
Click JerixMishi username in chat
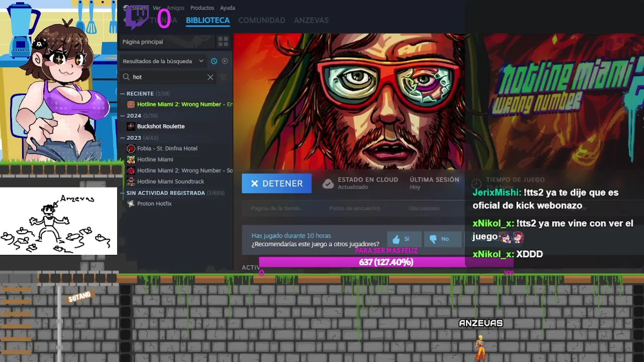[497, 193]
